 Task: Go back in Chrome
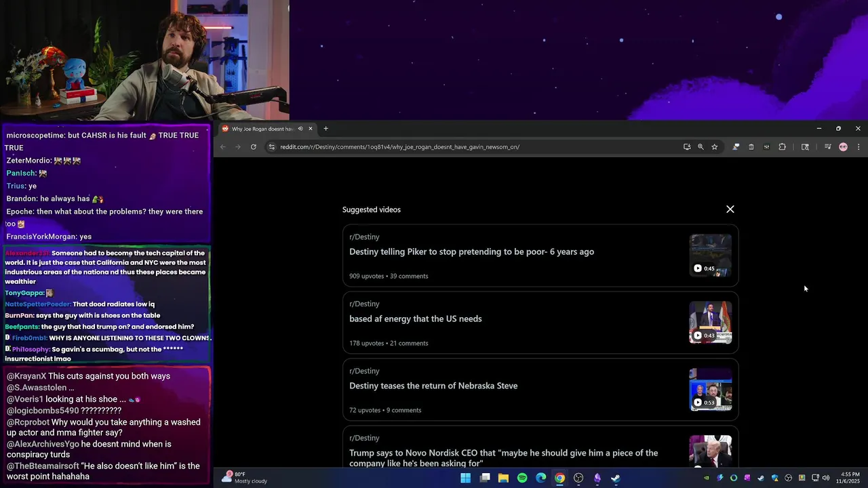pos(222,146)
